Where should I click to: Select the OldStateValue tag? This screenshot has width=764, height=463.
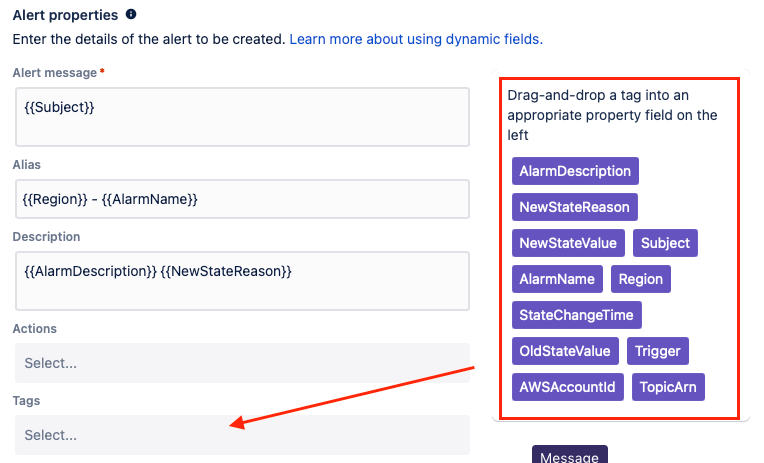(565, 351)
